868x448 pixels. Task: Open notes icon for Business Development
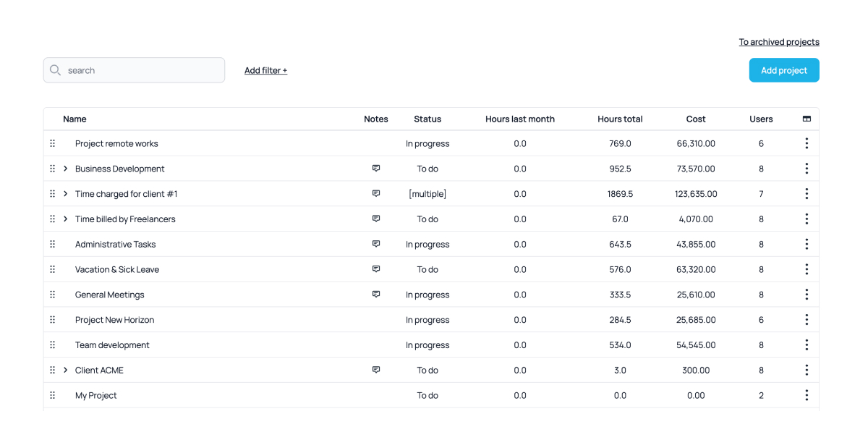[x=376, y=169]
